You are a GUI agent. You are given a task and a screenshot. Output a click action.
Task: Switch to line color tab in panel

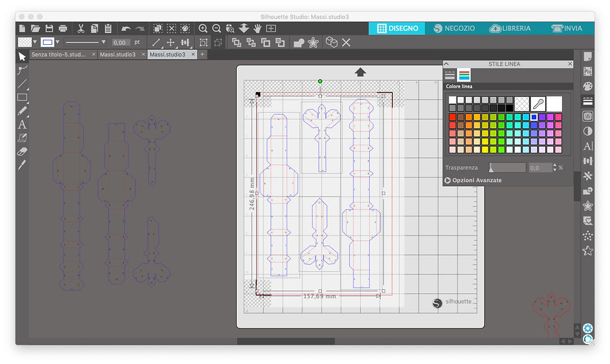tap(464, 75)
